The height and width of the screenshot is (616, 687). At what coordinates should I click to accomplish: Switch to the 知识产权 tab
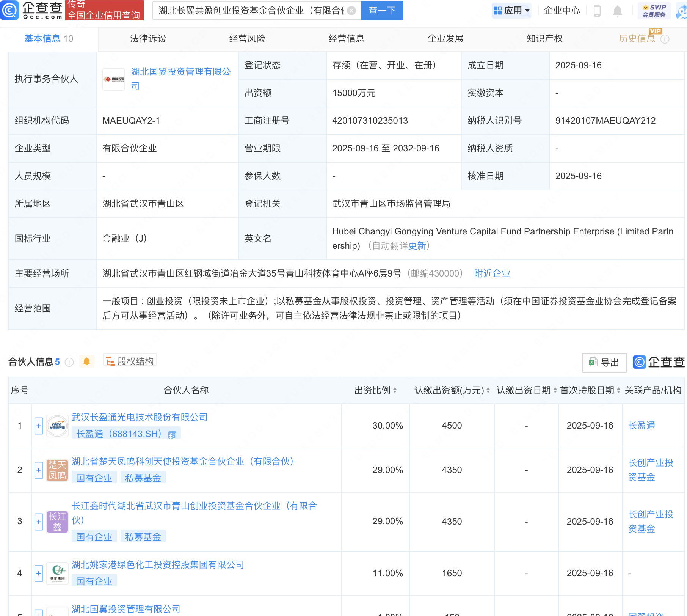545,39
